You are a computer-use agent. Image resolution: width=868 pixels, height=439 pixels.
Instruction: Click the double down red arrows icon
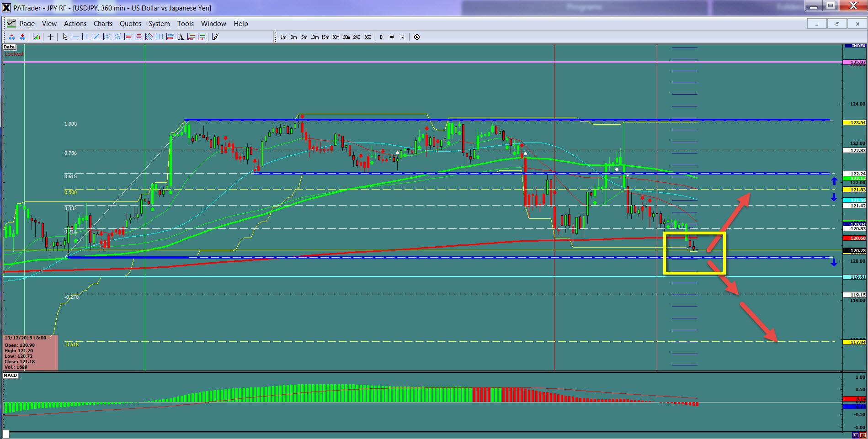tap(12, 37)
